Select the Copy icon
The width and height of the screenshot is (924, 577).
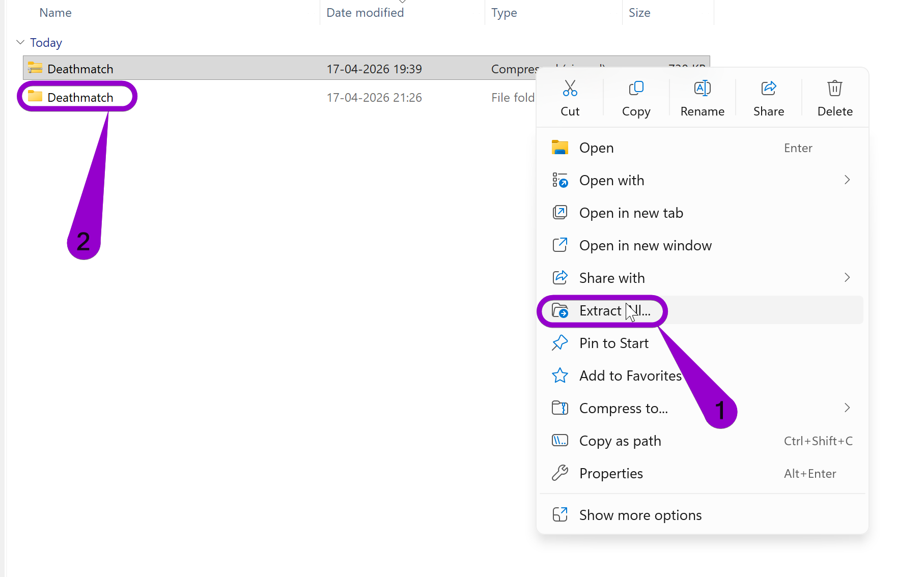tap(636, 88)
